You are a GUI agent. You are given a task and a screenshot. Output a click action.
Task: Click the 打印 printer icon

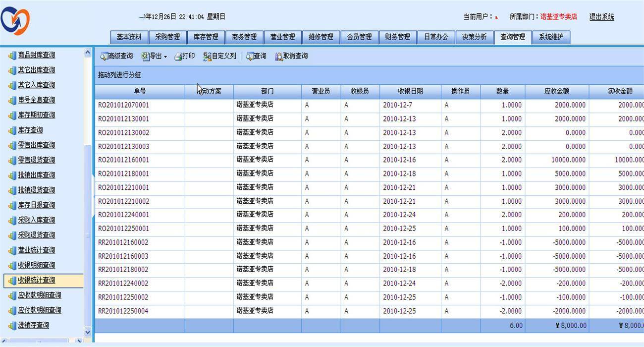pos(178,57)
